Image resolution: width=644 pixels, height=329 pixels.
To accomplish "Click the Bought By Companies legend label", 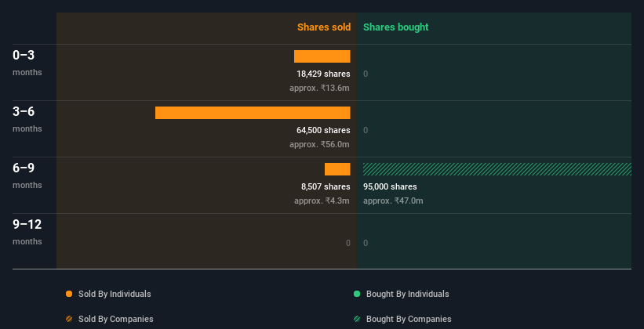I will tap(409, 319).
